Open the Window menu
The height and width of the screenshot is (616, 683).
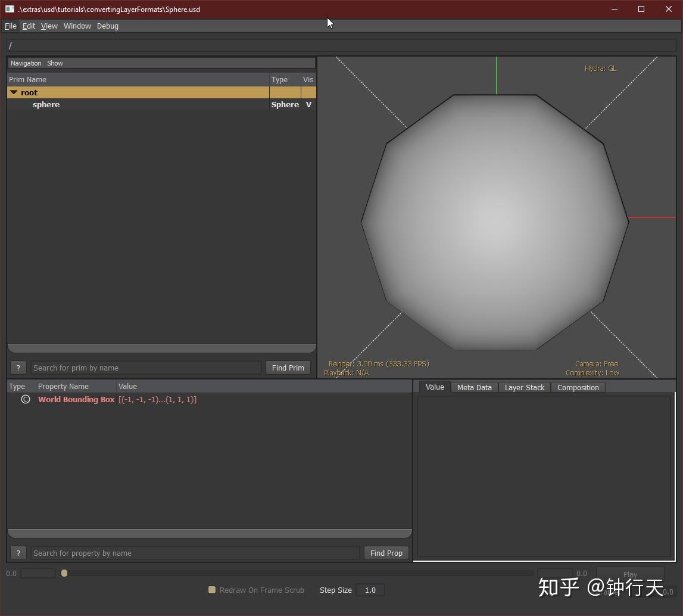(77, 26)
